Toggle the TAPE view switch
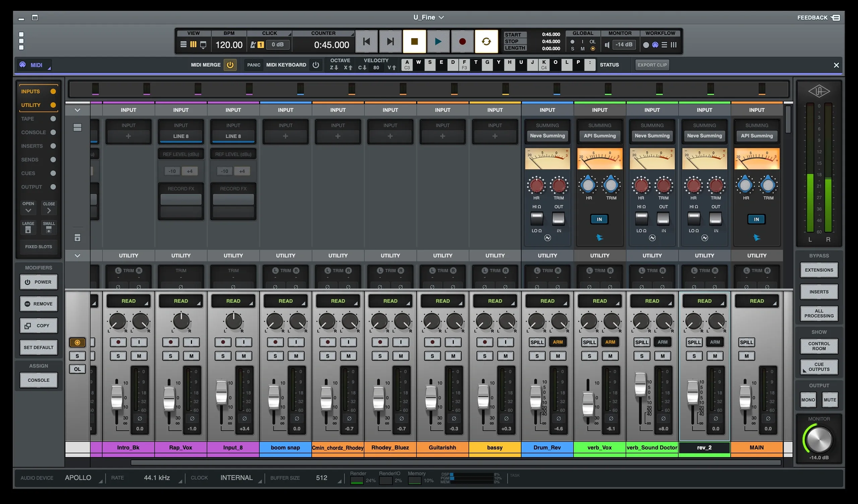 (x=53, y=119)
